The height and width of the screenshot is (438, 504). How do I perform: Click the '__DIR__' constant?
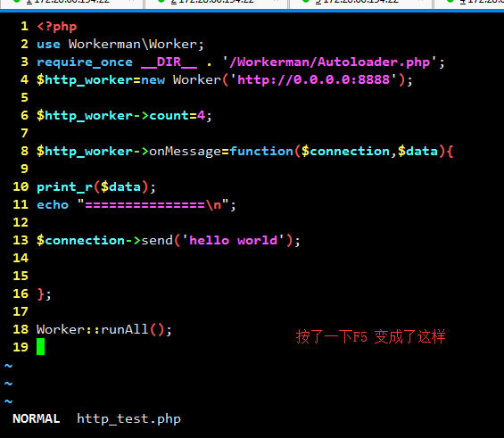tap(169, 62)
